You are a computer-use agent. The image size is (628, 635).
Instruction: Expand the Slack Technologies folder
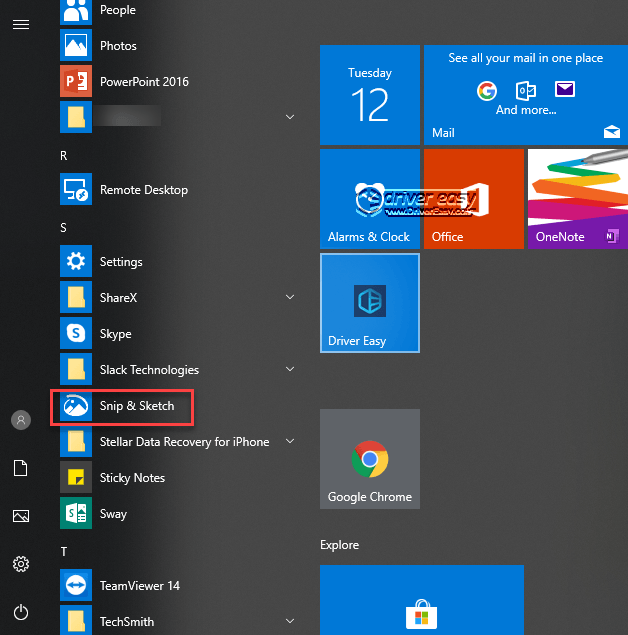coord(290,369)
